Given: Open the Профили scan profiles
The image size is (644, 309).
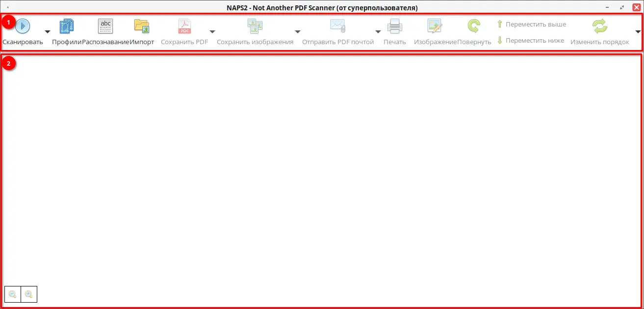Looking at the screenshot, I should tap(67, 31).
